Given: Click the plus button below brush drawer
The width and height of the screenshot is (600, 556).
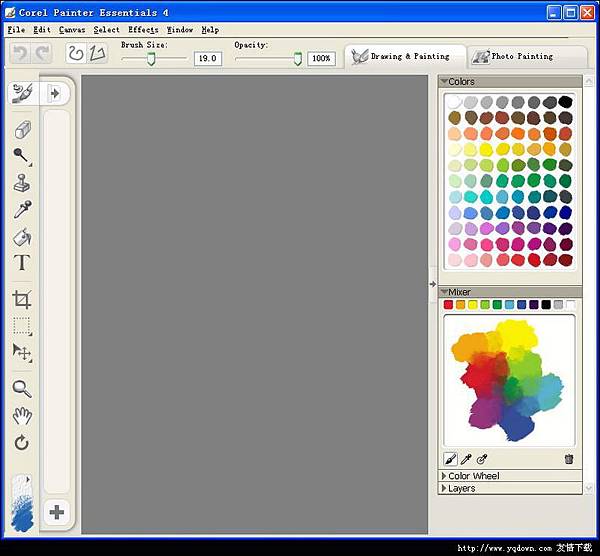Looking at the screenshot, I should tap(57, 513).
